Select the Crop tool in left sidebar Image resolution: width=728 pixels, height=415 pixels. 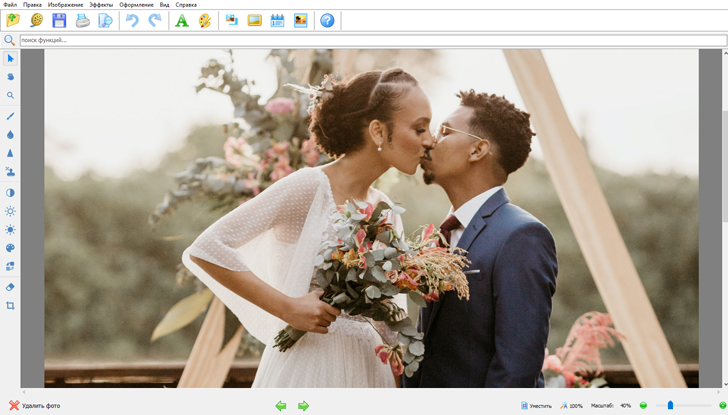10,305
